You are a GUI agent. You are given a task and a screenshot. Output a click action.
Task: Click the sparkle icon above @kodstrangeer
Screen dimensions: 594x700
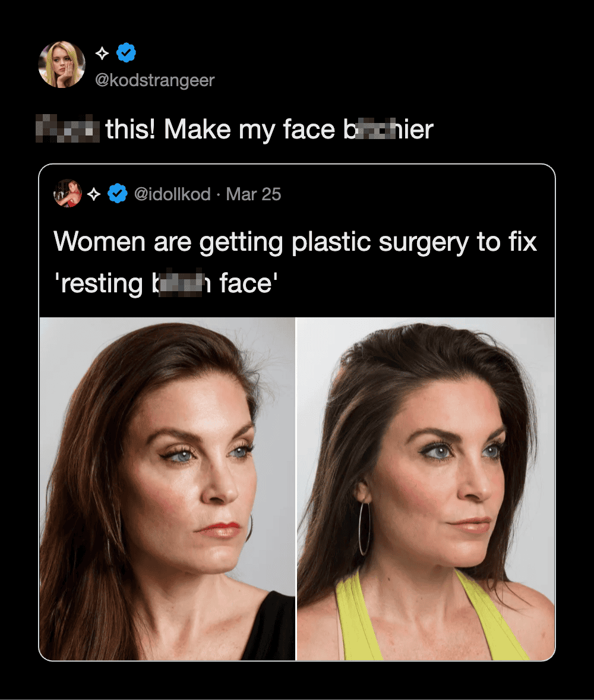(x=102, y=53)
